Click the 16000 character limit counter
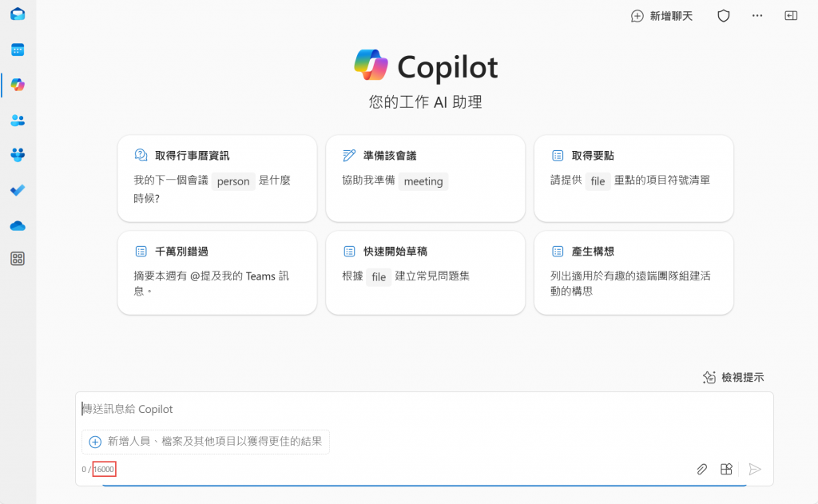Screen dimensions: 818x504 (x=104, y=469)
